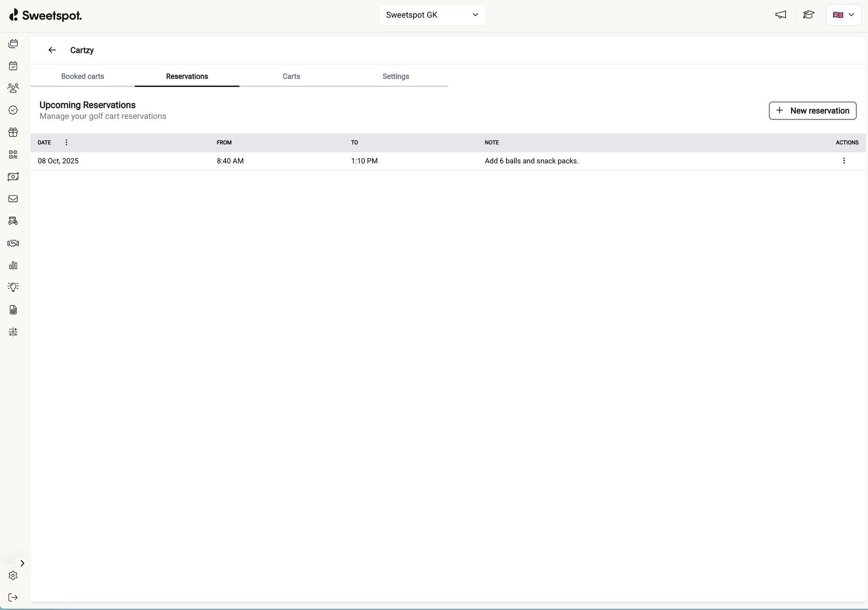Image resolution: width=868 pixels, height=610 pixels.
Task: Click the New reservation button
Action: (812, 111)
